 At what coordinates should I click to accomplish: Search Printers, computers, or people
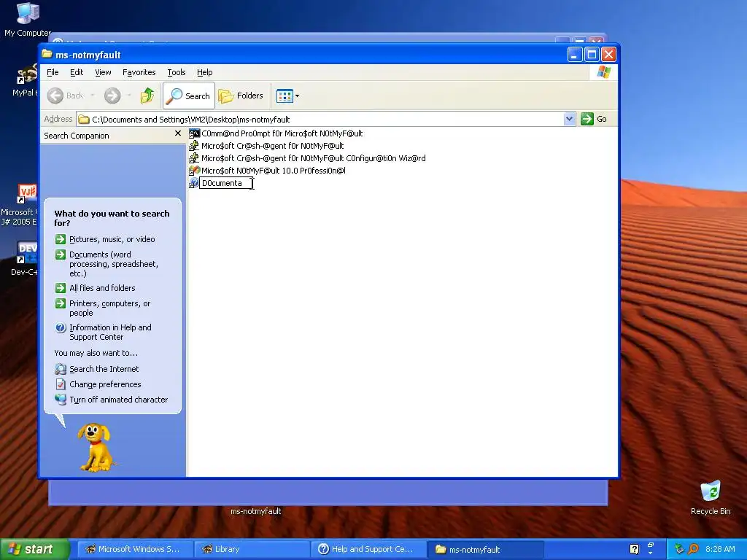[x=109, y=308]
